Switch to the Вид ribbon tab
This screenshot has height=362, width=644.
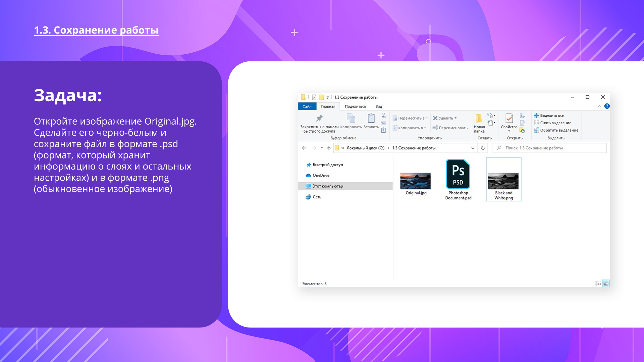(x=378, y=107)
